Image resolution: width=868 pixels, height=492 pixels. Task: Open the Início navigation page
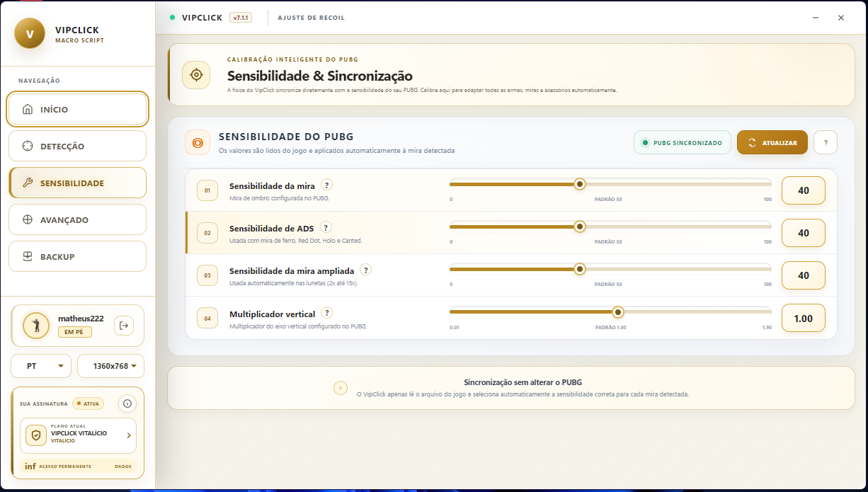[x=78, y=110]
